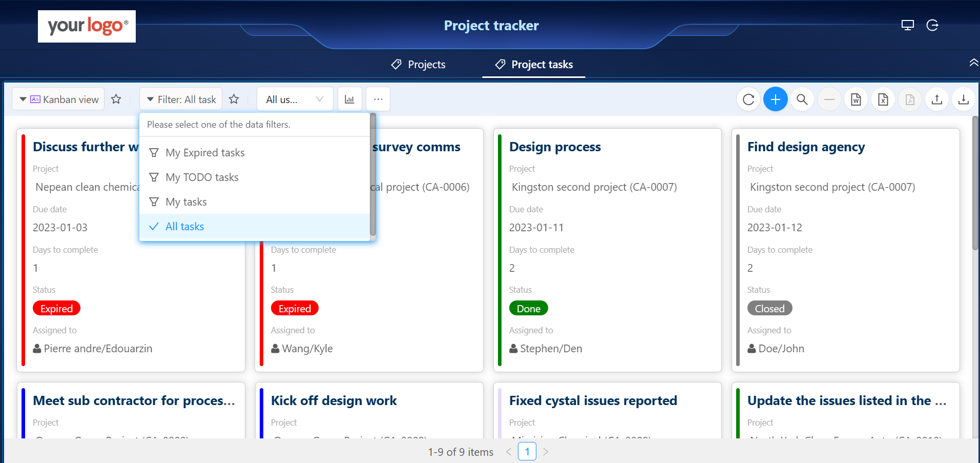Click the PDF export icon
This screenshot has width=980, height=463.
pyautogui.click(x=910, y=99)
